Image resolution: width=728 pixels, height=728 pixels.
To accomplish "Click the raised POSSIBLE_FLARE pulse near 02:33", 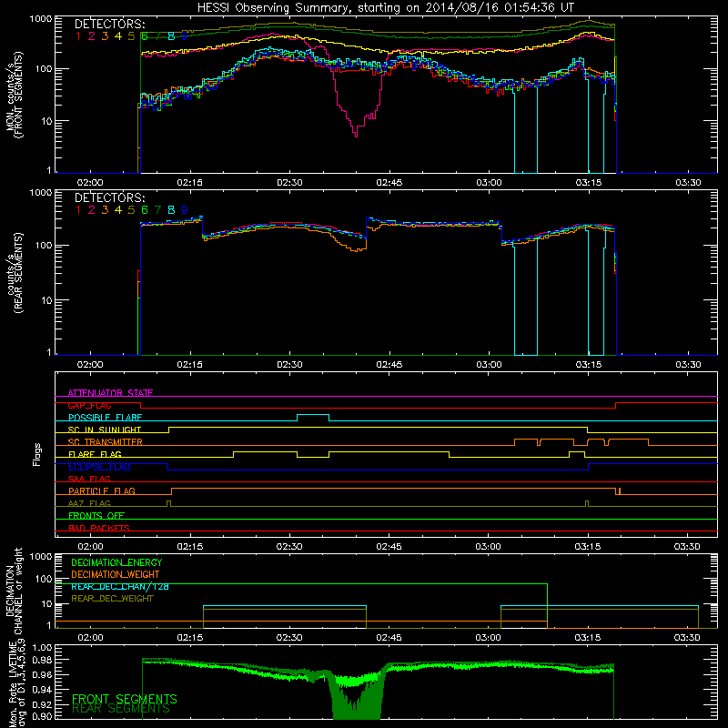I will pos(313,415).
